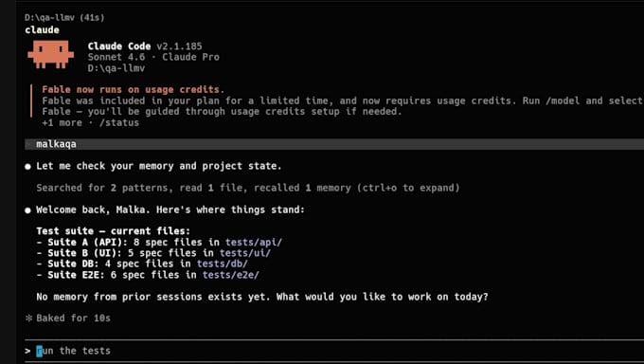The width and height of the screenshot is (644, 364).
Task: Click the 'Sonnet 4.6 · Claude Pro' line
Action: coord(153,57)
